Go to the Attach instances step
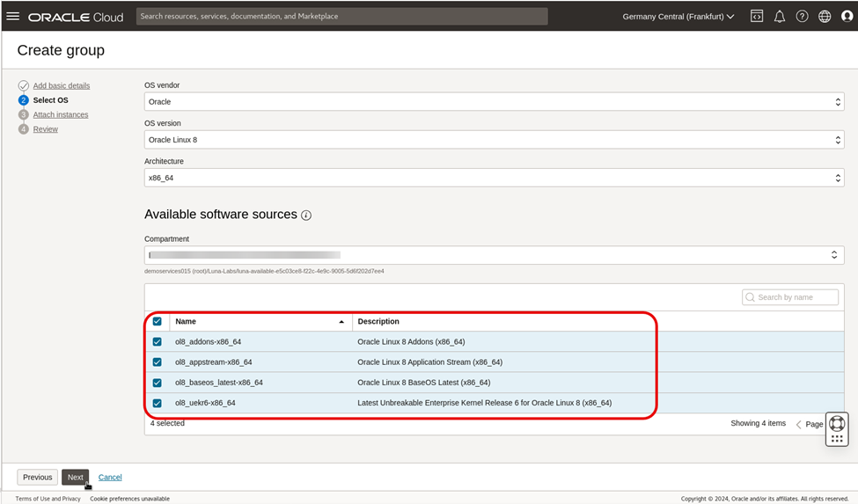The image size is (858, 504). tap(61, 115)
